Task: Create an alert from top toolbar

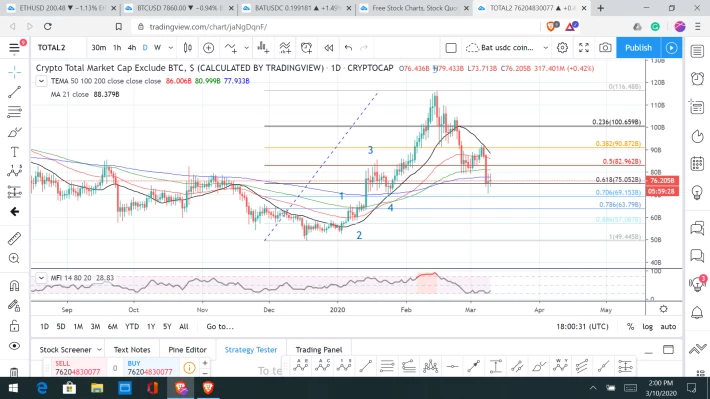Action: tap(307, 48)
